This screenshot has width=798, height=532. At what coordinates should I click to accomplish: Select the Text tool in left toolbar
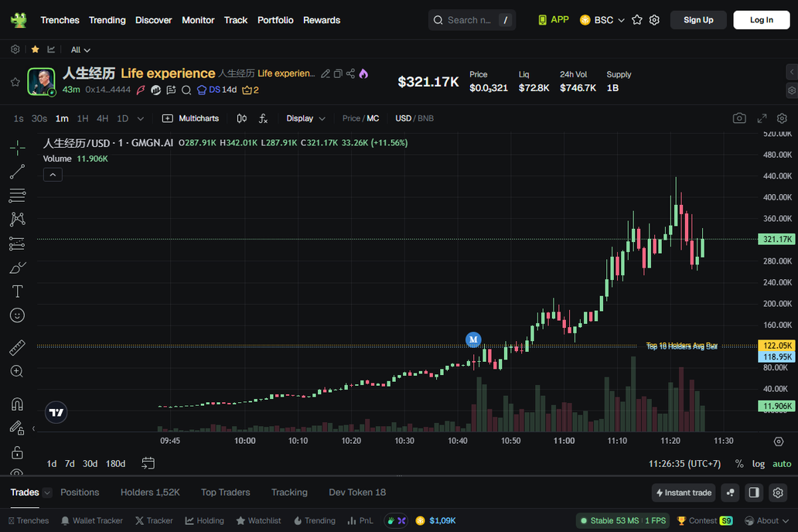pos(17,292)
